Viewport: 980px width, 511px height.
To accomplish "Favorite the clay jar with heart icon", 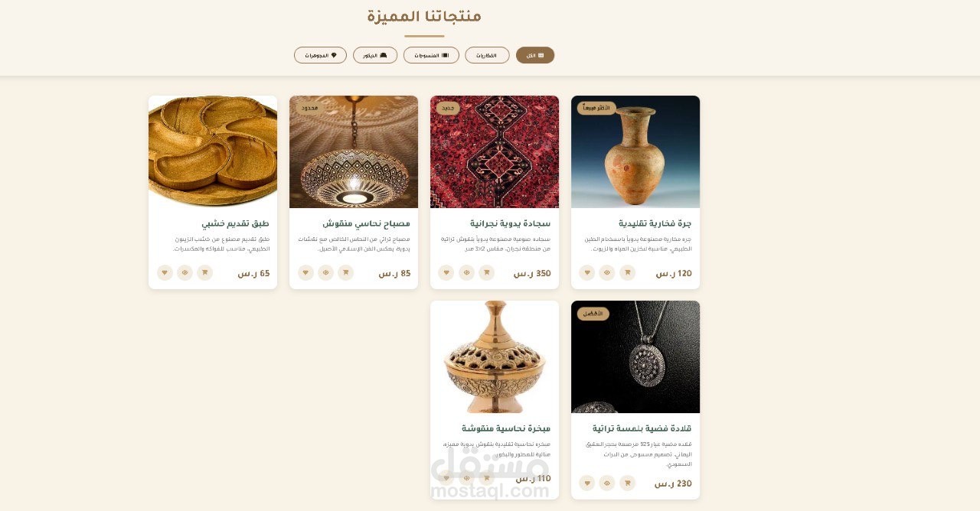I will pyautogui.click(x=587, y=272).
